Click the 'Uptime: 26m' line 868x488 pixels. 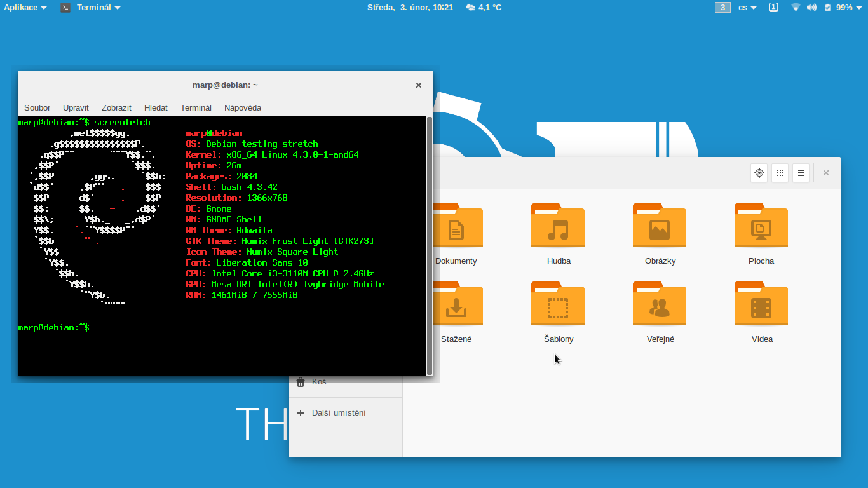click(214, 166)
